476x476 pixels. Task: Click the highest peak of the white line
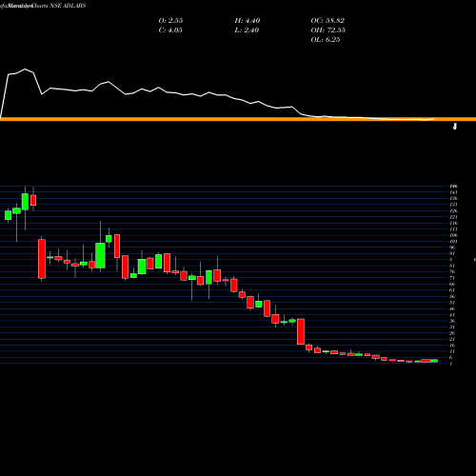coord(25,69)
